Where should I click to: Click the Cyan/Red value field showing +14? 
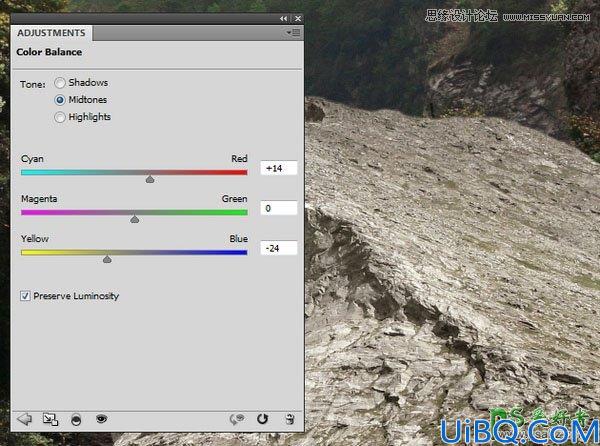pos(279,168)
